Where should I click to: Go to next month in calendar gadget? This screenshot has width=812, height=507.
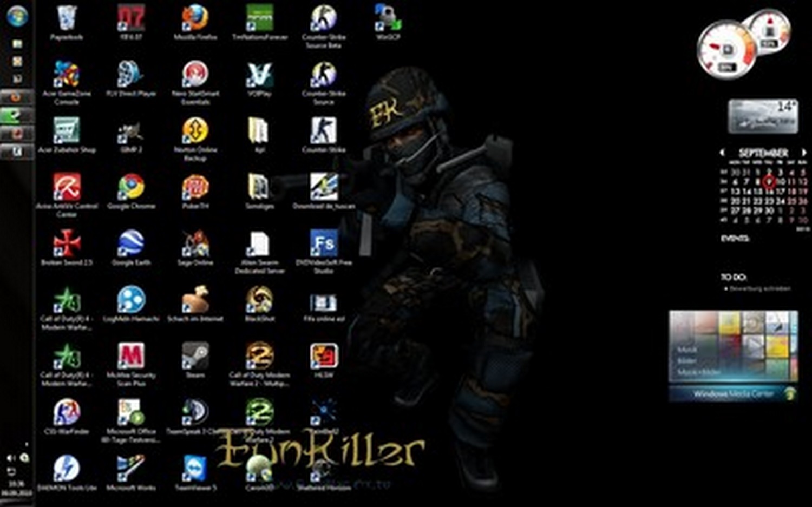coord(804,153)
